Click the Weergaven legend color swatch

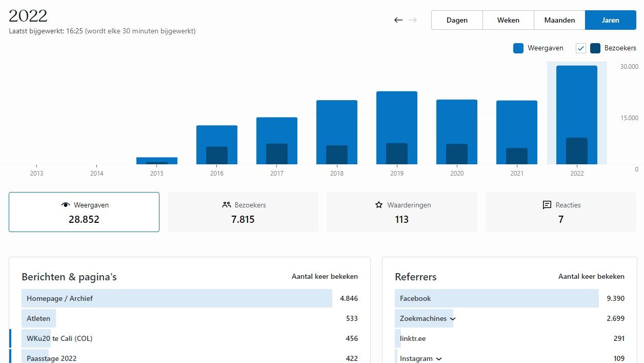[518, 48]
